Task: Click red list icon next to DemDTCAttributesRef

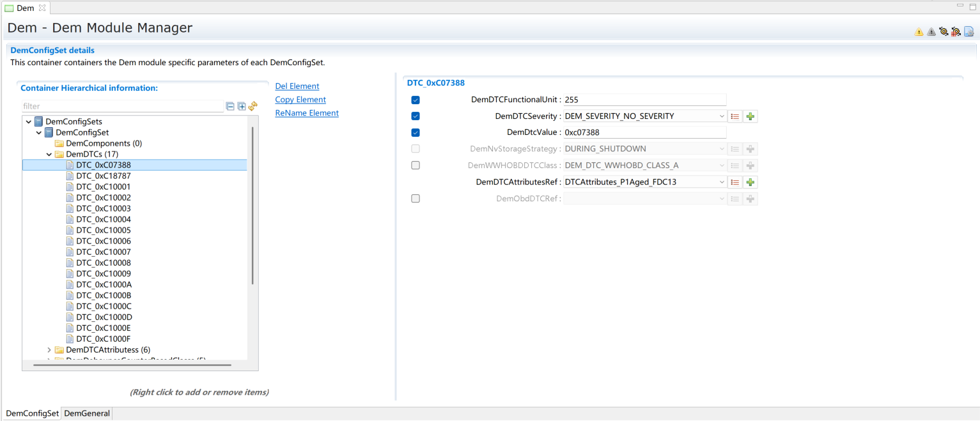Action: (x=735, y=182)
